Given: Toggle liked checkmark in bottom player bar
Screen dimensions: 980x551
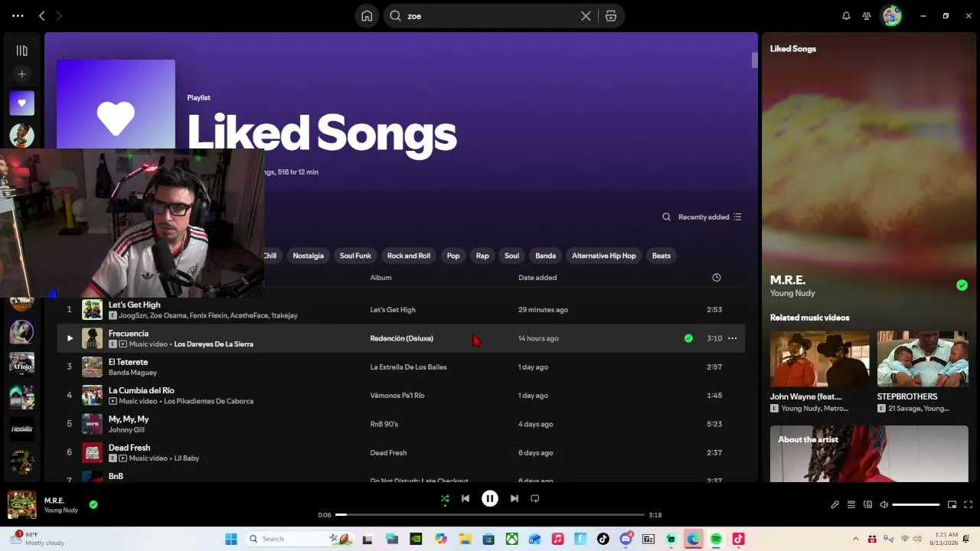Looking at the screenshot, I should tap(93, 505).
